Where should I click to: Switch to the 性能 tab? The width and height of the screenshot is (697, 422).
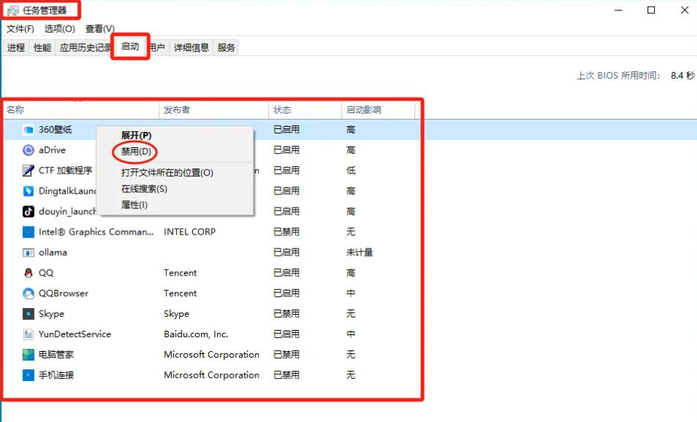42,48
